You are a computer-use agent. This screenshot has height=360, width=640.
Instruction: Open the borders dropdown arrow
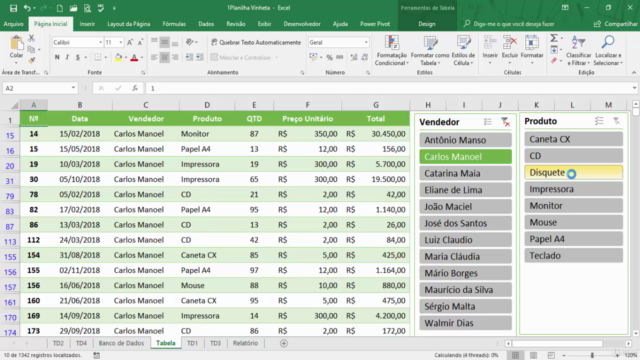pos(106,58)
